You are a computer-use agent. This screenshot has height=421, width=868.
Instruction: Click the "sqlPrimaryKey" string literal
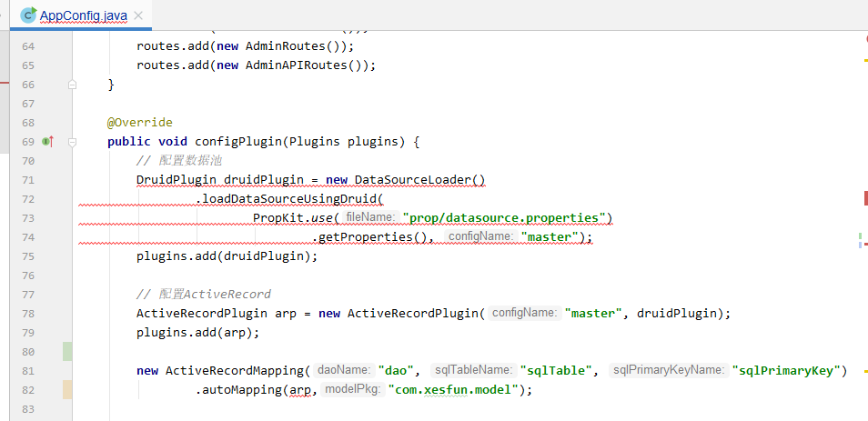pos(786,371)
